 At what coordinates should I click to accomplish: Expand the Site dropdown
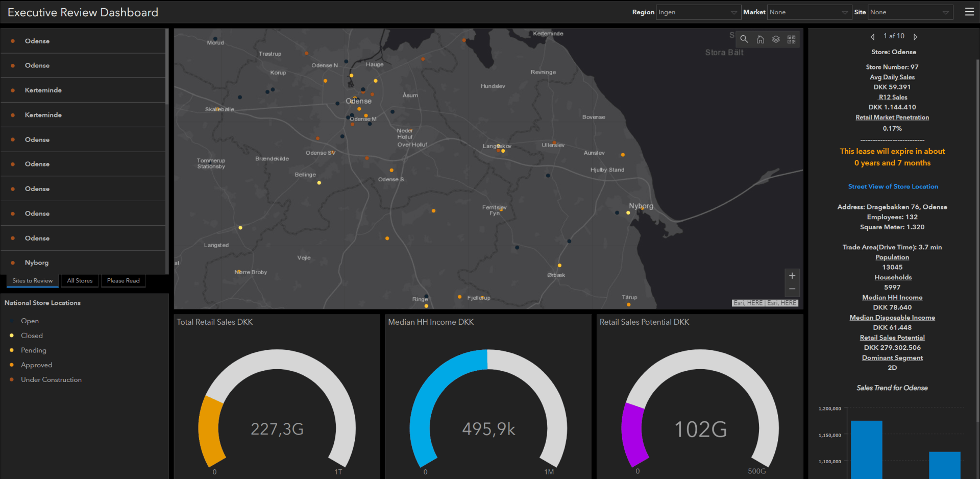(910, 12)
